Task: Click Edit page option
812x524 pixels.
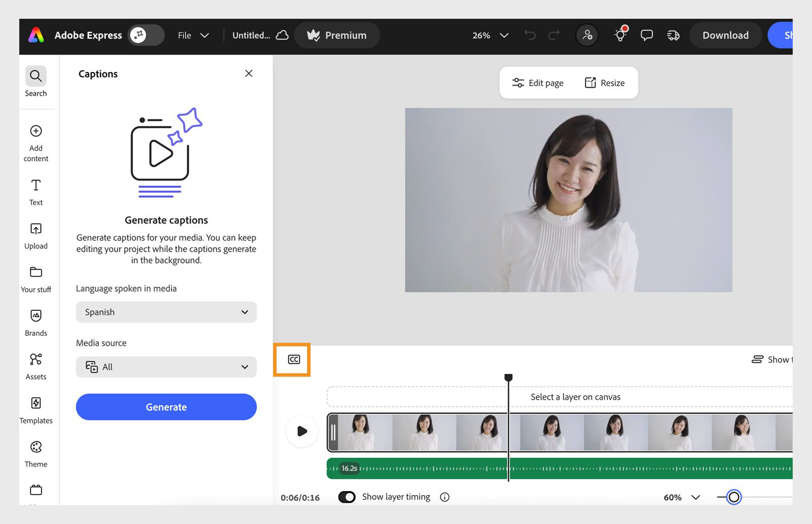Action: 537,83
